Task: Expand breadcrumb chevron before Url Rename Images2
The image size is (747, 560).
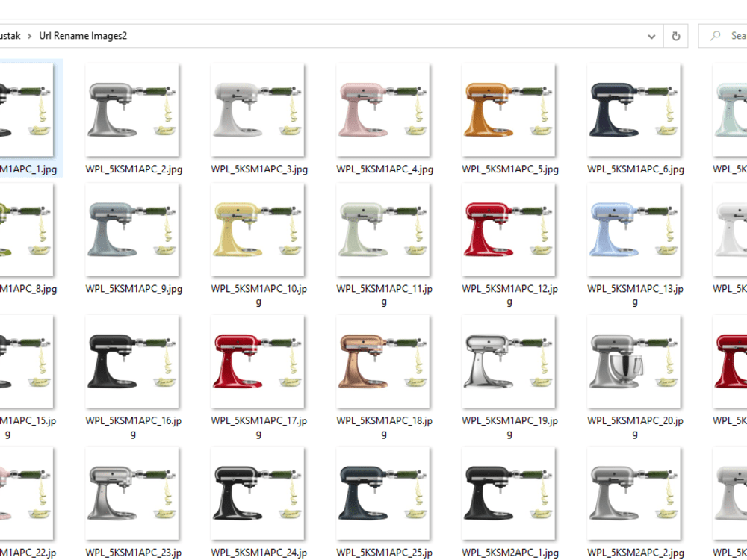Action: pyautogui.click(x=30, y=36)
